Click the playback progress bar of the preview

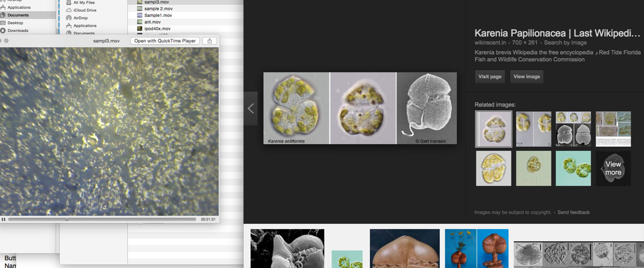tap(102, 219)
